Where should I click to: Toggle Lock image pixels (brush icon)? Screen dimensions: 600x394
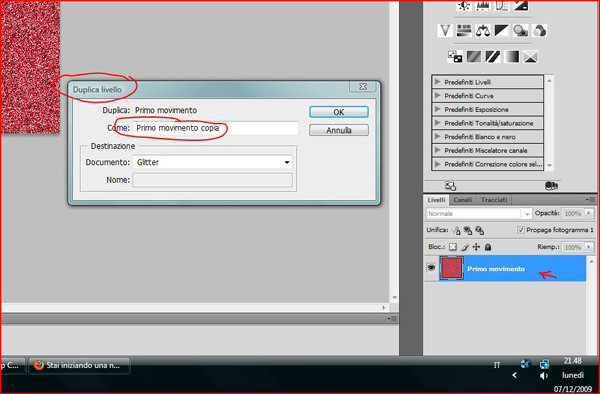465,247
